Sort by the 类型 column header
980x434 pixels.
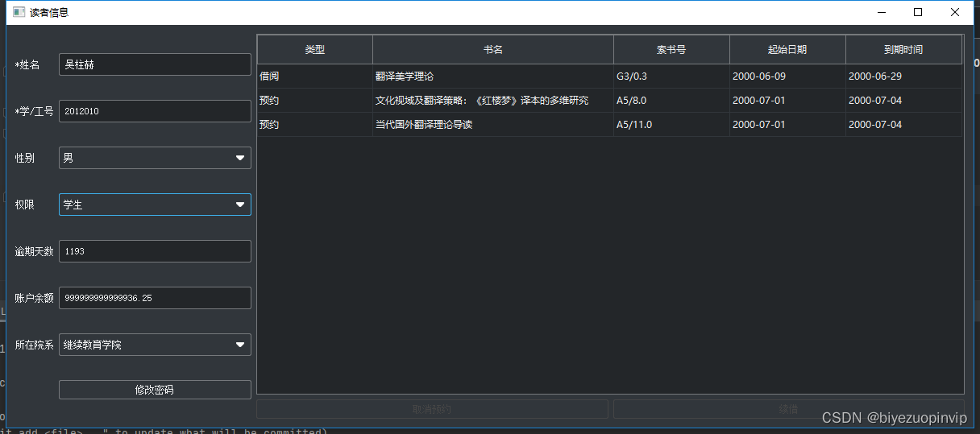click(x=315, y=50)
